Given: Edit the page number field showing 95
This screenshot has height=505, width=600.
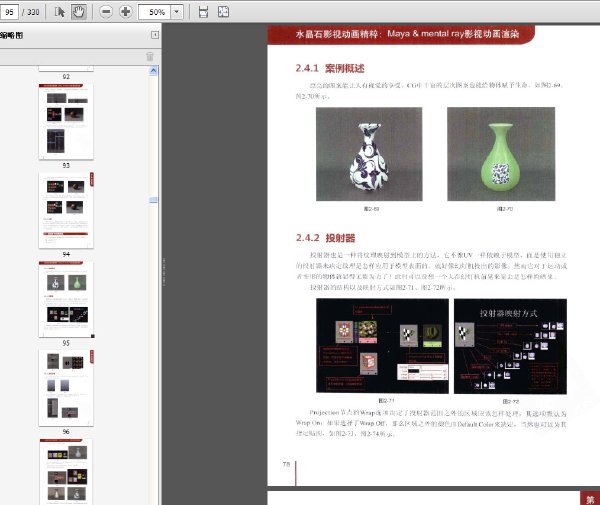Looking at the screenshot, I should [x=9, y=12].
